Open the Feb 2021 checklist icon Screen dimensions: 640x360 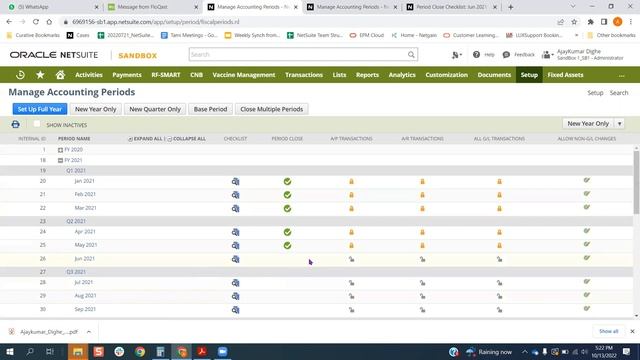point(236,195)
